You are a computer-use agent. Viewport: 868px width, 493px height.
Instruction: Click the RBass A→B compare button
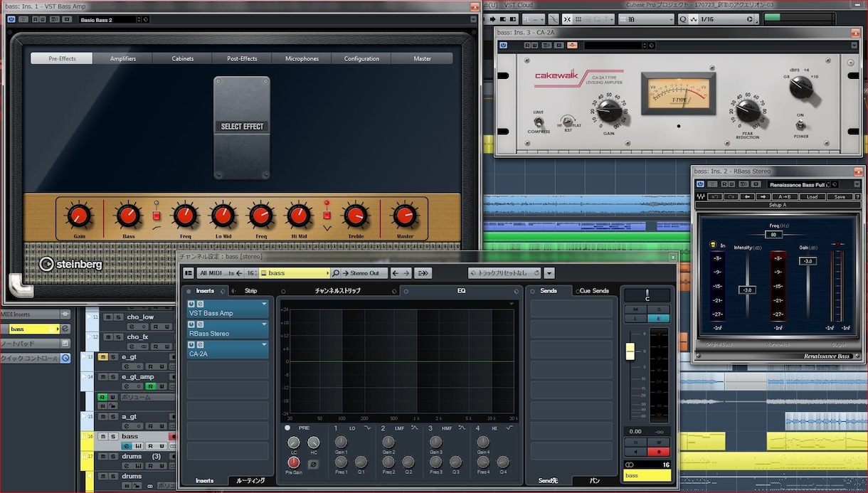(x=783, y=196)
